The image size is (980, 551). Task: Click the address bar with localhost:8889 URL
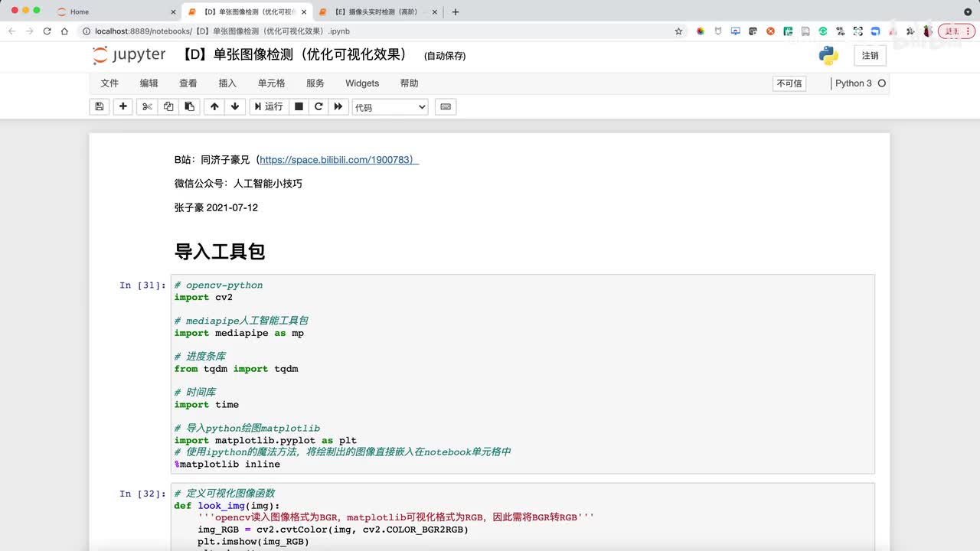tap(375, 31)
